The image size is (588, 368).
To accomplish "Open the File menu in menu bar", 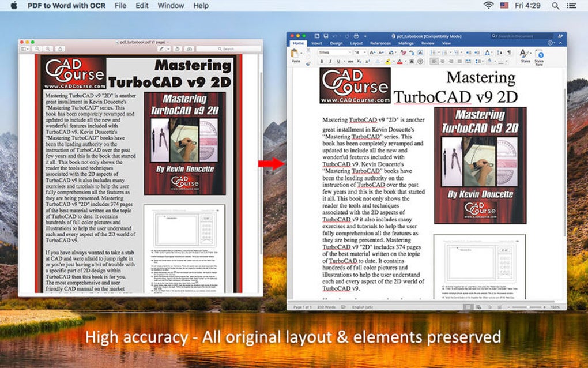I will 120,6.
